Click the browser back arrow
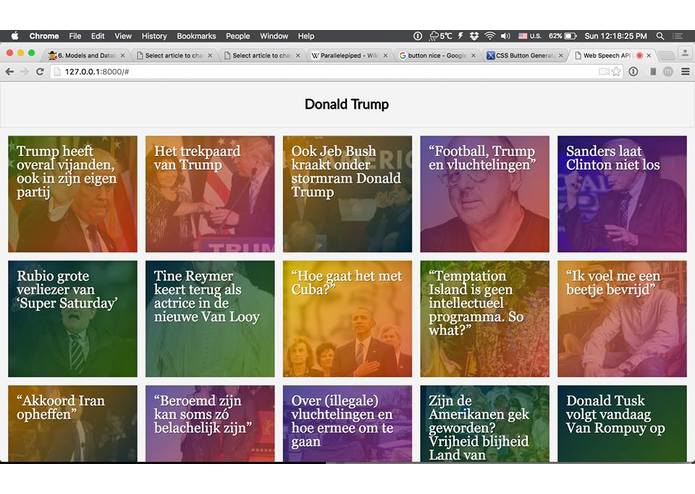This screenshot has width=695, height=494. (10, 71)
